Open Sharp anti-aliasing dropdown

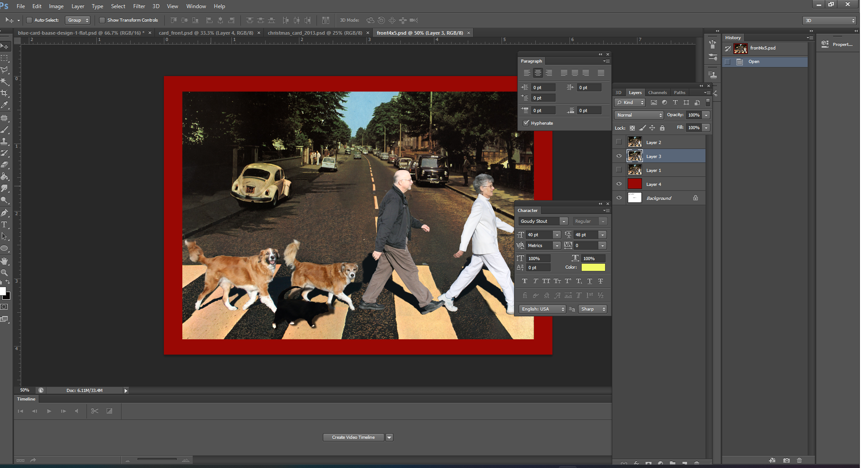[x=593, y=309]
